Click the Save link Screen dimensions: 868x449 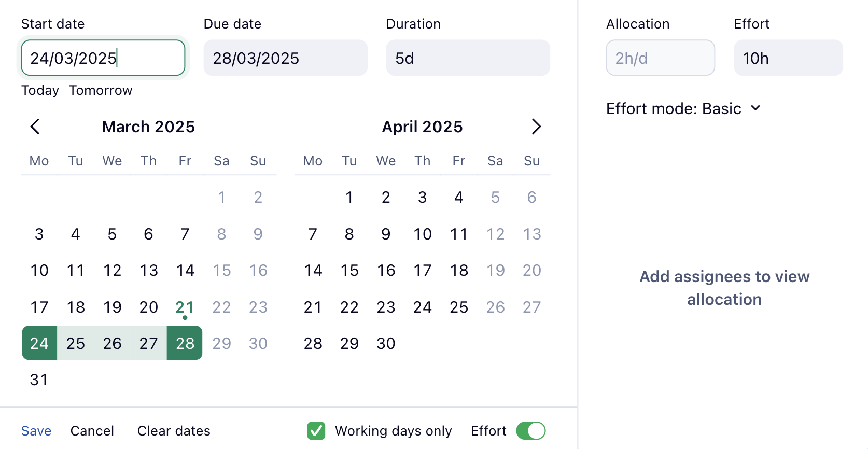tap(36, 431)
